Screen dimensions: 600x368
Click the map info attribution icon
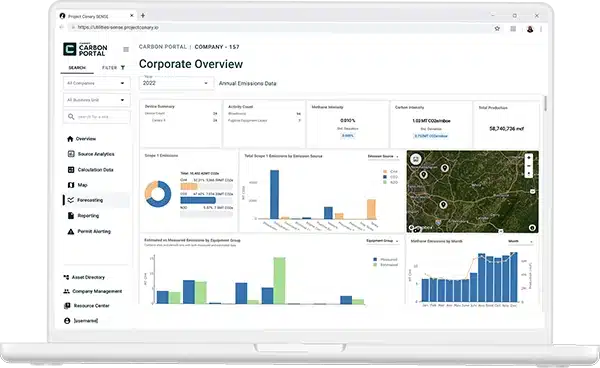pyautogui.click(x=532, y=228)
